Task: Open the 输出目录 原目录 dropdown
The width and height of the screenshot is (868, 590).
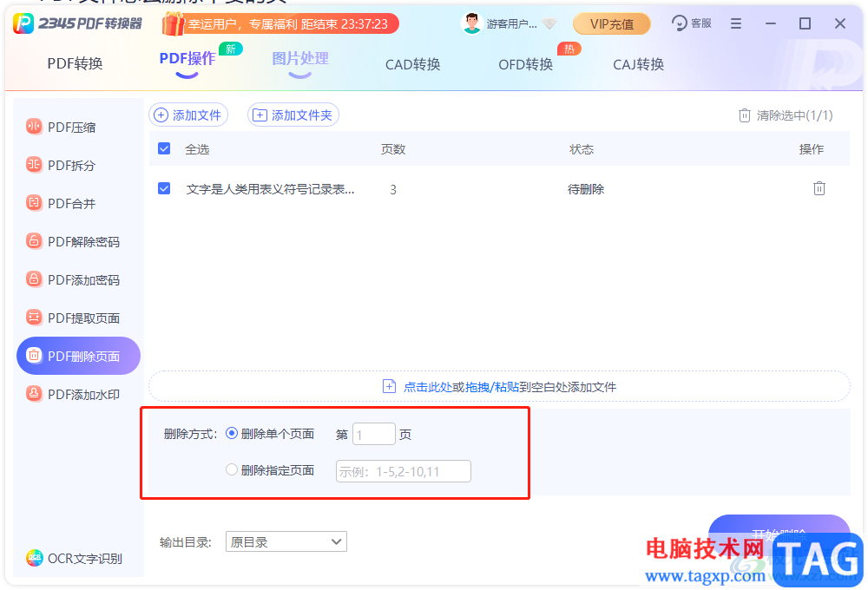Action: tap(286, 542)
